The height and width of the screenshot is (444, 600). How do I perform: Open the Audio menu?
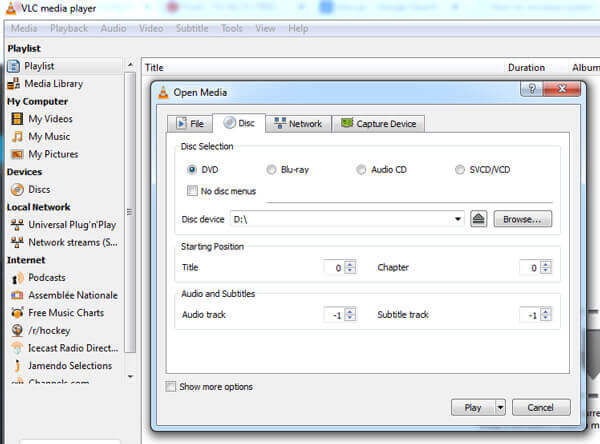(x=114, y=28)
